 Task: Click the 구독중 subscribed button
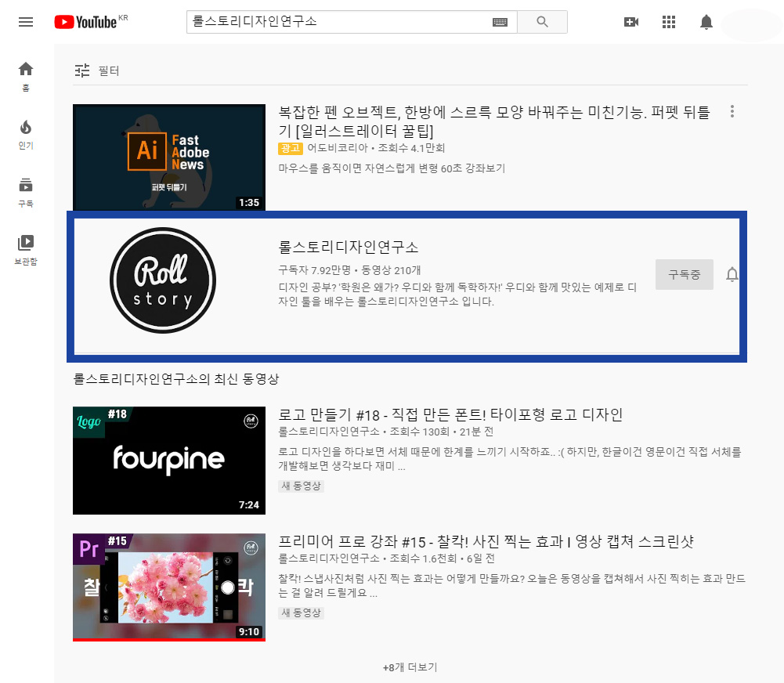(x=684, y=274)
